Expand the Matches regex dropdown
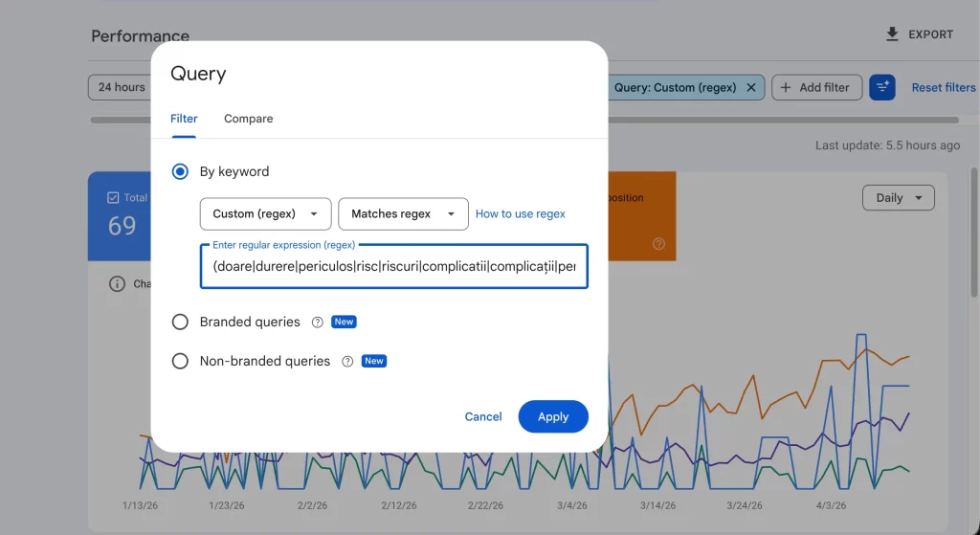Screen dimensions: 980x535 click(x=403, y=214)
